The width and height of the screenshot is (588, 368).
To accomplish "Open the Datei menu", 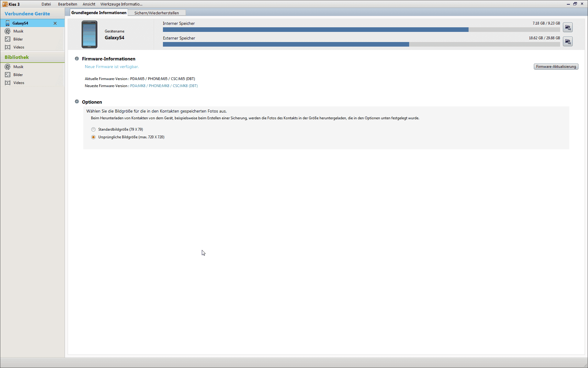I will coord(46,4).
